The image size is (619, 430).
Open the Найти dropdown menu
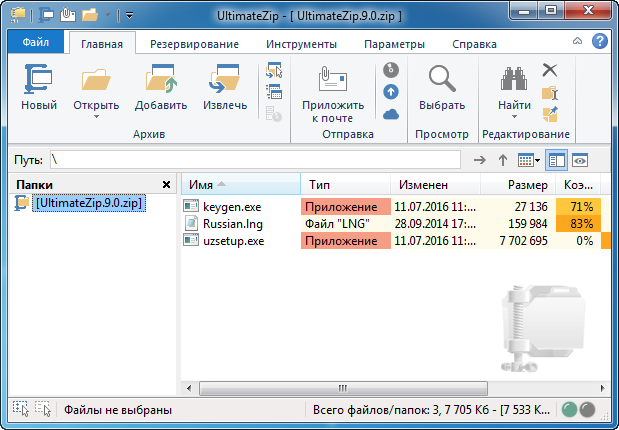point(514,117)
